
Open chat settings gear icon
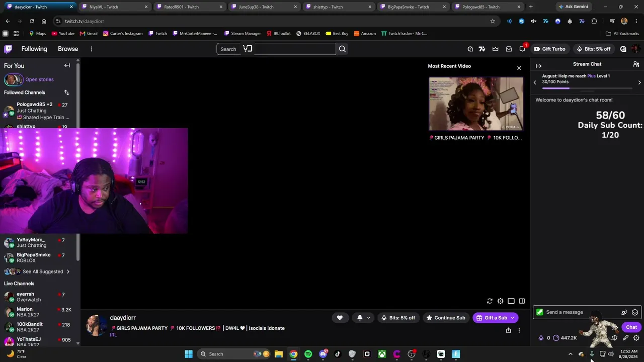(636, 338)
